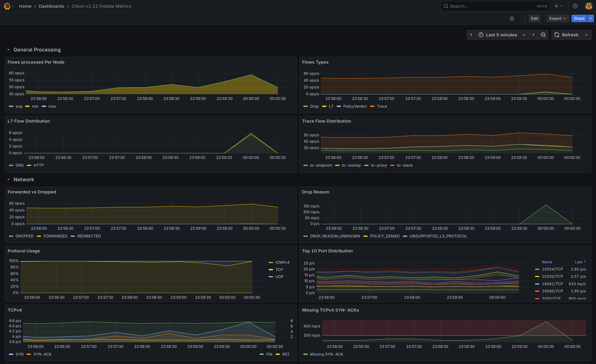Zoom out the time range
Viewport: 596px width, 364px height.
pos(543,35)
